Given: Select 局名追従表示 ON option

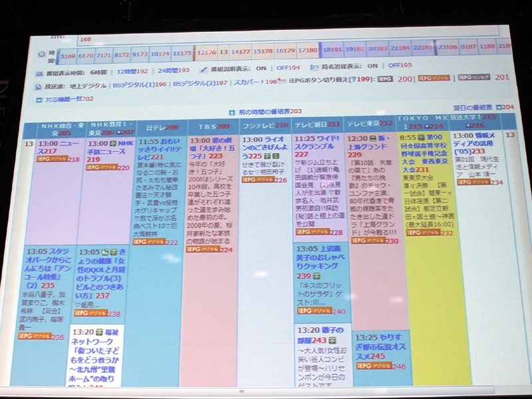Looking at the screenshot, I should [372, 66].
